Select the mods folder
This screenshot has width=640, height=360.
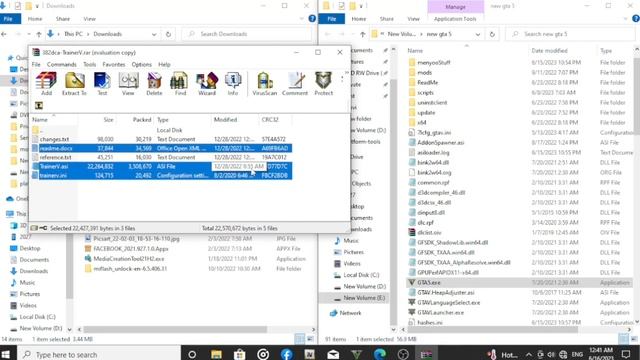click(x=424, y=73)
